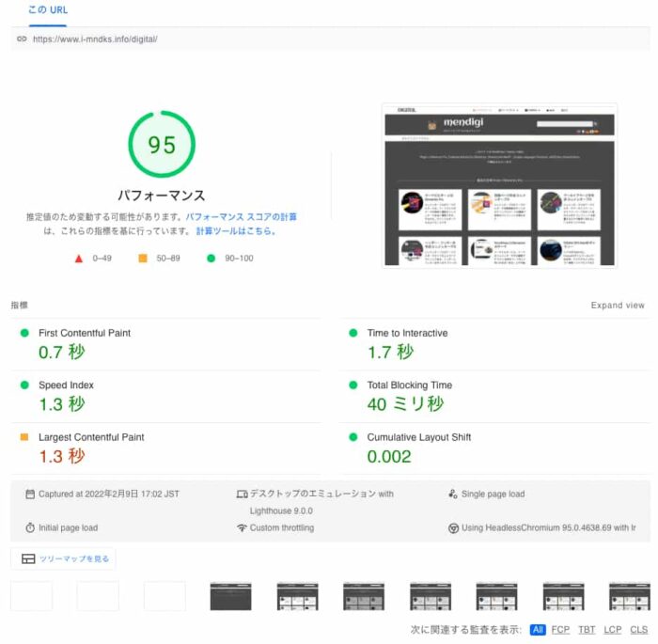
Task: Click the green dot beside First Contentful Paint
Action: [24, 333]
